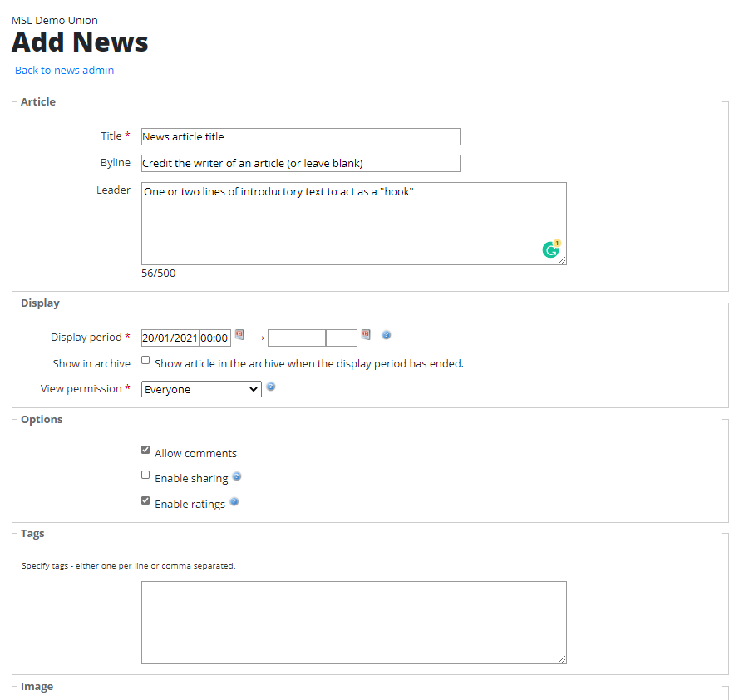739x700 pixels.
Task: Open the View permission dropdown
Action: tap(201, 389)
